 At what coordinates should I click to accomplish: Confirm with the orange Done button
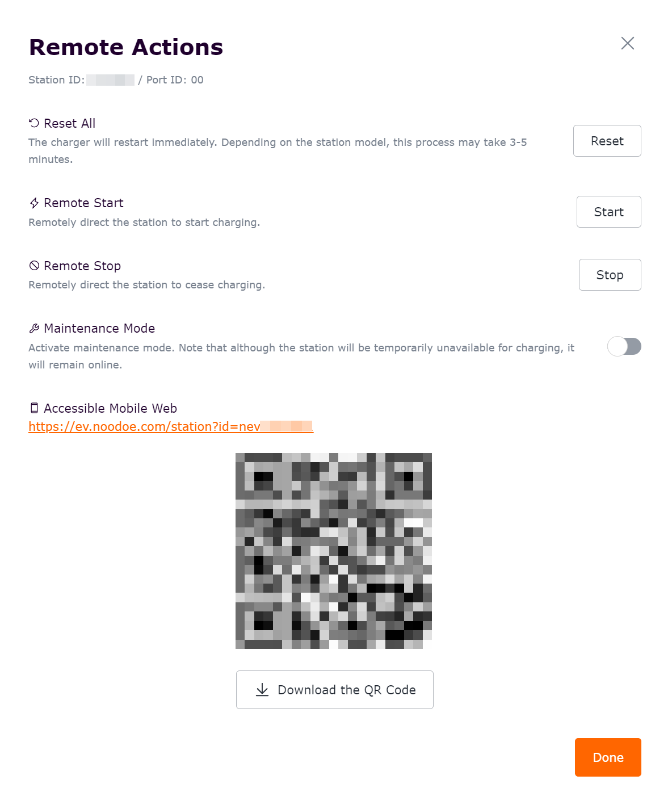pos(608,757)
